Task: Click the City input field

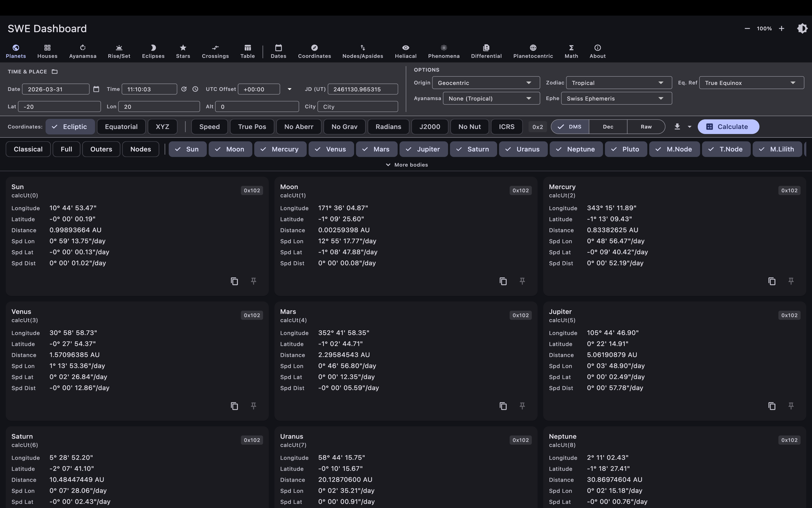Action: click(358, 106)
